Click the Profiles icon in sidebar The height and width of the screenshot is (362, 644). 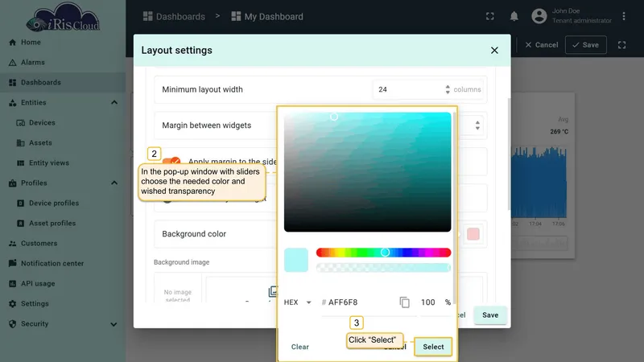tap(12, 183)
